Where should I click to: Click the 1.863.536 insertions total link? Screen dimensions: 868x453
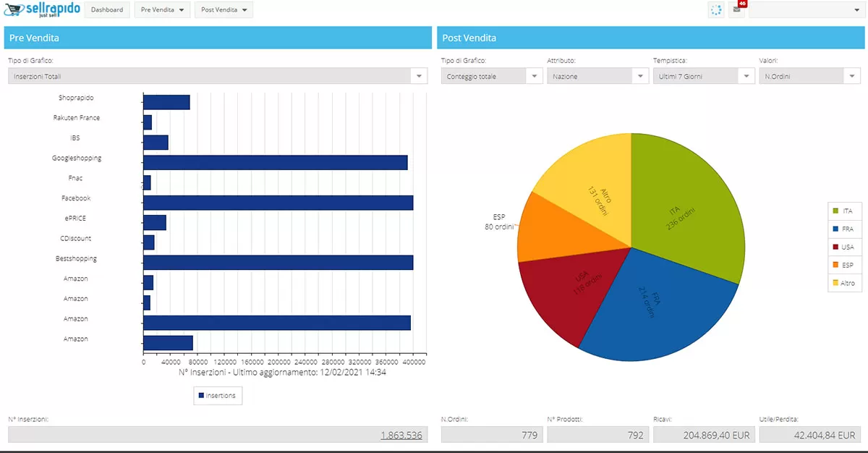[401, 435]
